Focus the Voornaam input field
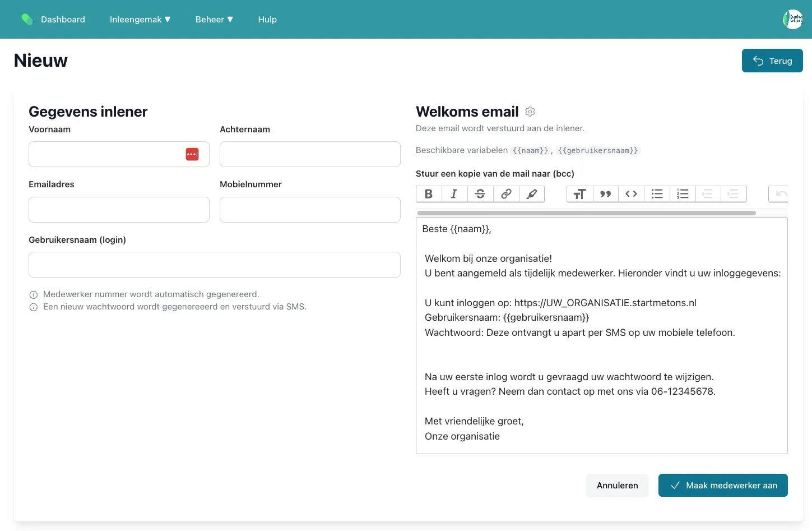 [x=119, y=154]
